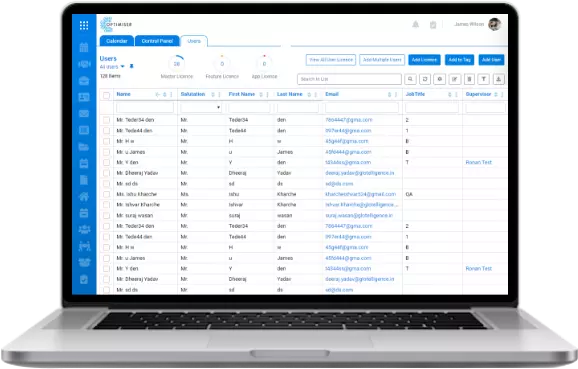Click the Add Multiple Users button
578x369 pixels.
pyautogui.click(x=382, y=60)
